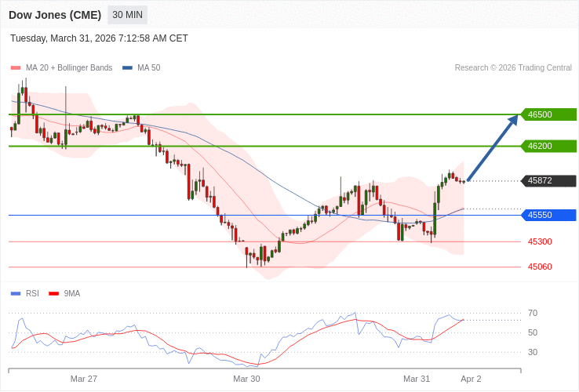Click the red 45060 support level label
The width and height of the screenshot is (579, 392).
[540, 267]
